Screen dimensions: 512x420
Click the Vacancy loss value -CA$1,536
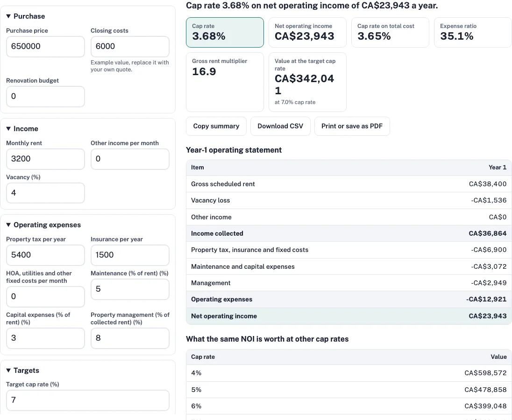[489, 200]
